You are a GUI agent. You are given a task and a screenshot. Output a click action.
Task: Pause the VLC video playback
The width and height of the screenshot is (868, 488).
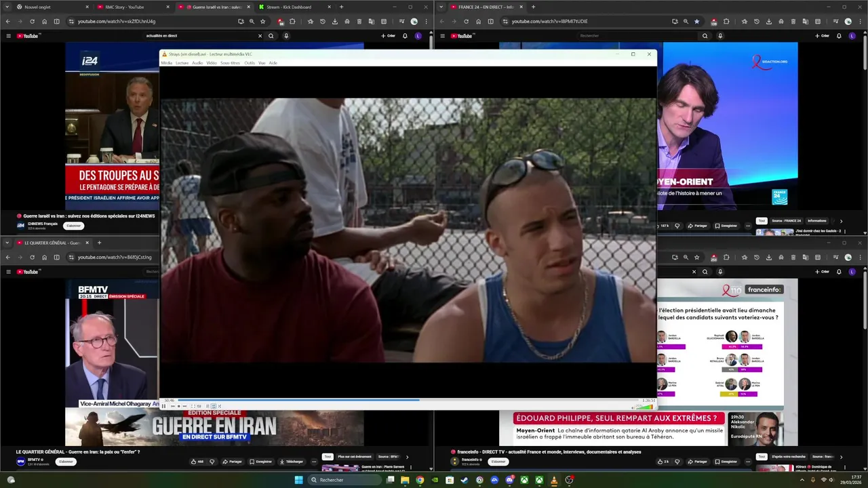point(163,406)
